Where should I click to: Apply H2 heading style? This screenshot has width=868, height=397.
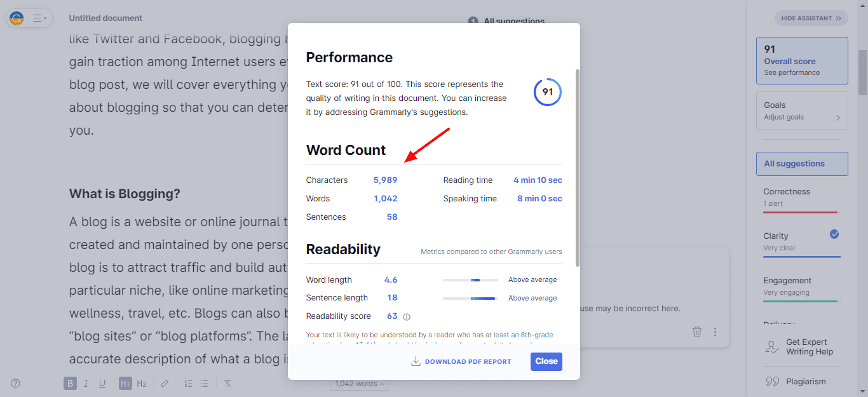tap(142, 384)
